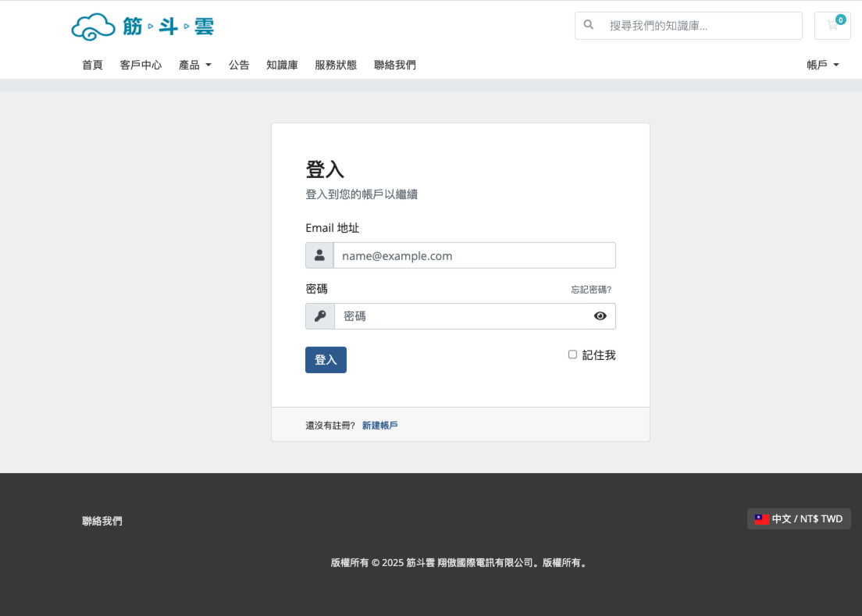Open the shopping cart icon
This screenshot has height=616, width=862.
(832, 26)
